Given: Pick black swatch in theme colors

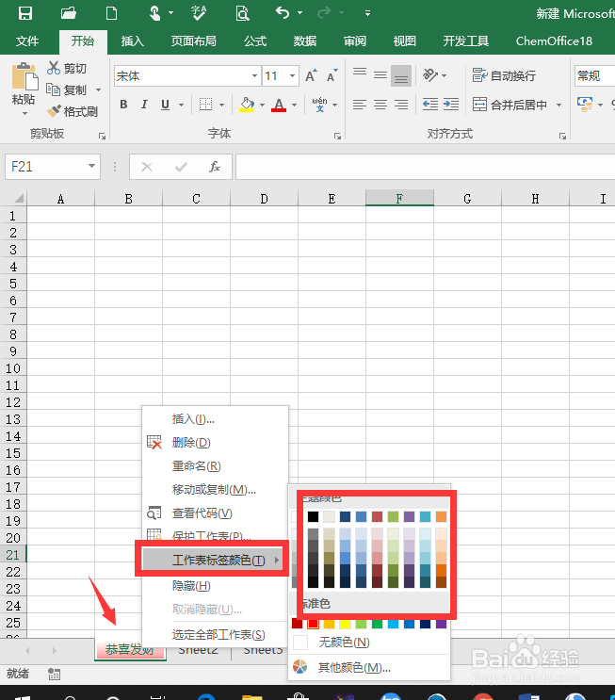Looking at the screenshot, I should coord(314,517).
